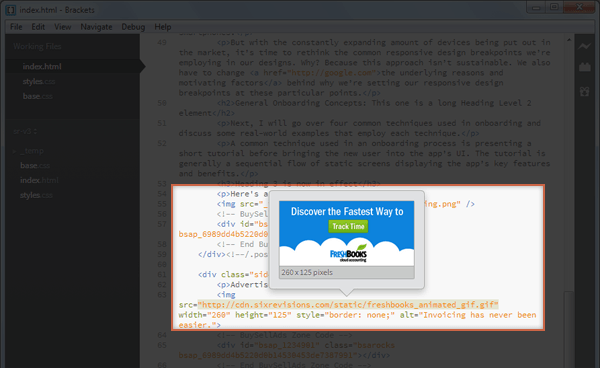Image resolution: width=600 pixels, height=368 pixels.
Task: Open the Debug menu
Action: coord(133,27)
